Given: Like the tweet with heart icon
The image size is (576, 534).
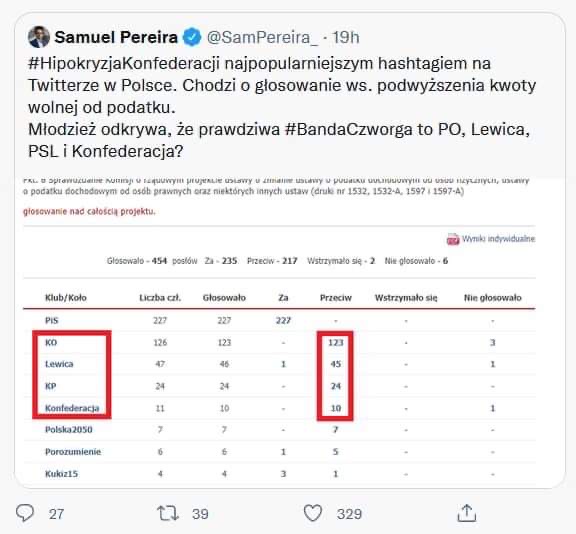Looking at the screenshot, I should (x=313, y=513).
